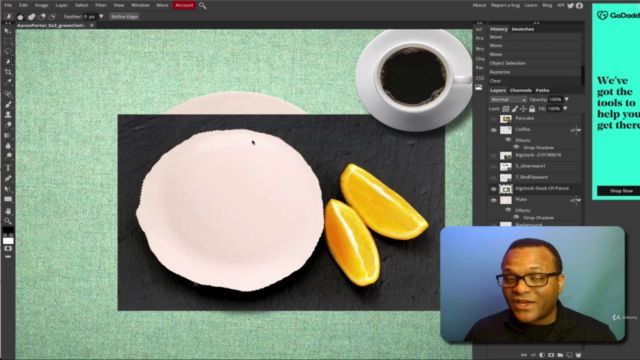
Task: Hide the bigstock-Stack-Of-Panca layer
Action: point(493,189)
